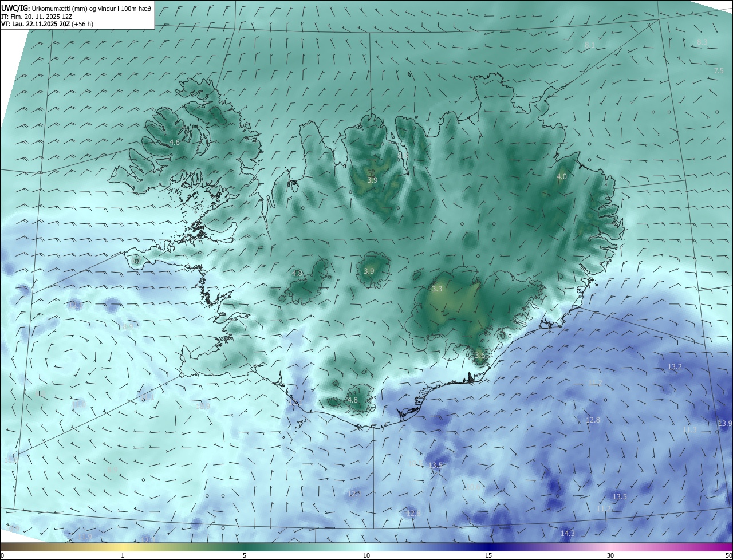The width and height of the screenshot is (733, 560).
Task: Click the 3.3 value on Vatnajökull
Action: (x=437, y=289)
